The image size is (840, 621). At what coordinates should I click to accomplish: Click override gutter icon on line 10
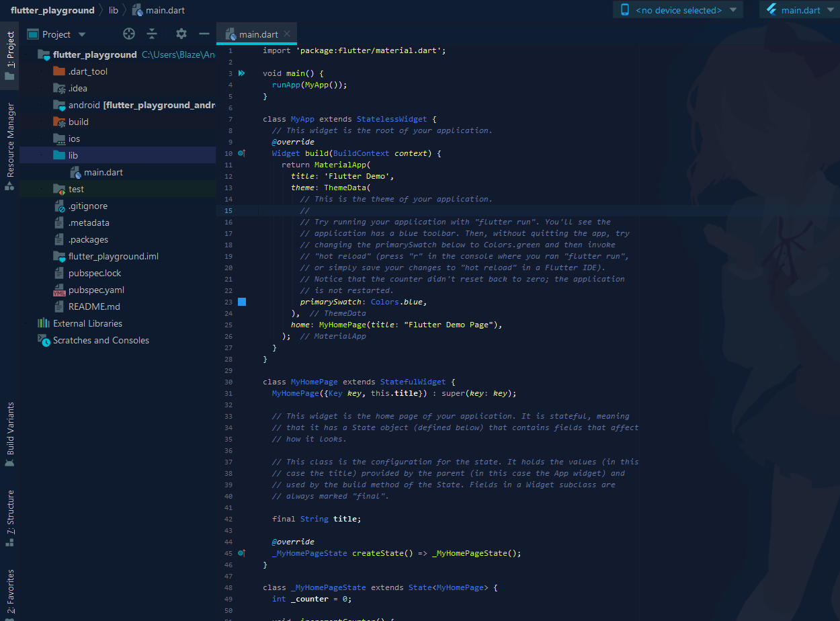click(x=242, y=153)
